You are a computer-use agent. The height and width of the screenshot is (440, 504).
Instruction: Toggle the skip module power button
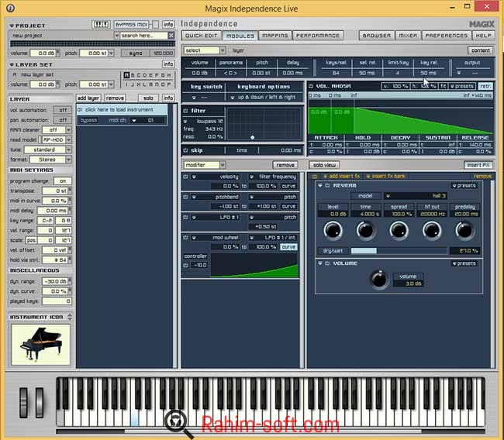coord(185,150)
